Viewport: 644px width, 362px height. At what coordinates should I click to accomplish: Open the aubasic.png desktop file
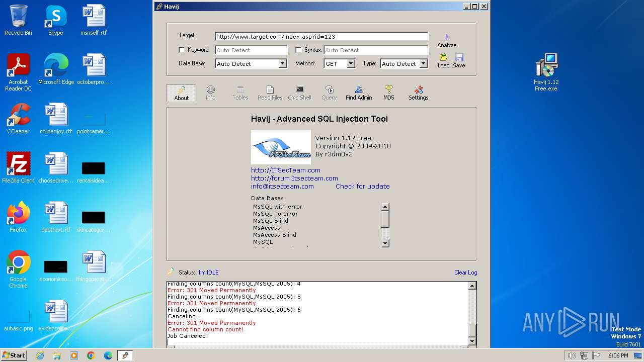click(x=18, y=321)
